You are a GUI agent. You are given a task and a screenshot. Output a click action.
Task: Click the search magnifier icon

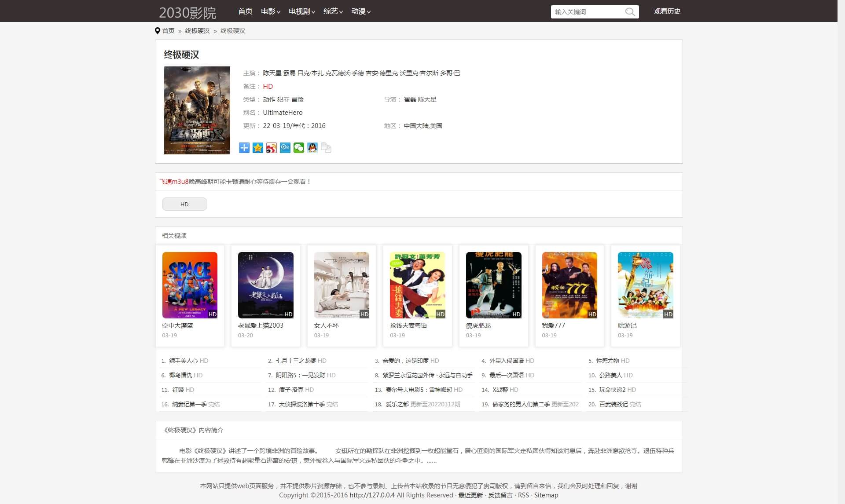coord(630,12)
